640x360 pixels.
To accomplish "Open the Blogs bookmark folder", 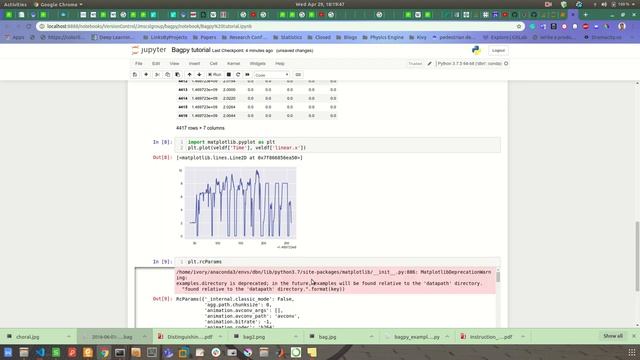I will point(347,37).
